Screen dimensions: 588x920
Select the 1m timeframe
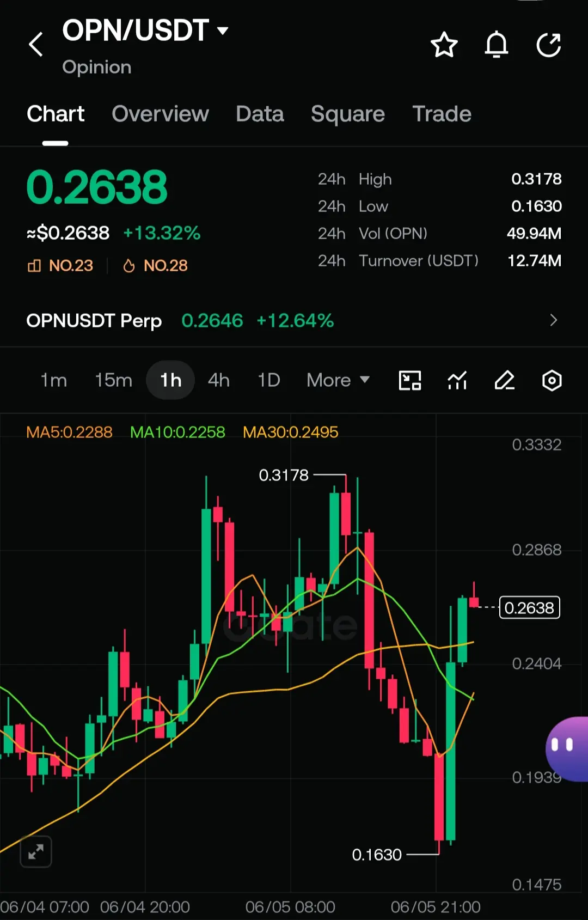click(54, 380)
